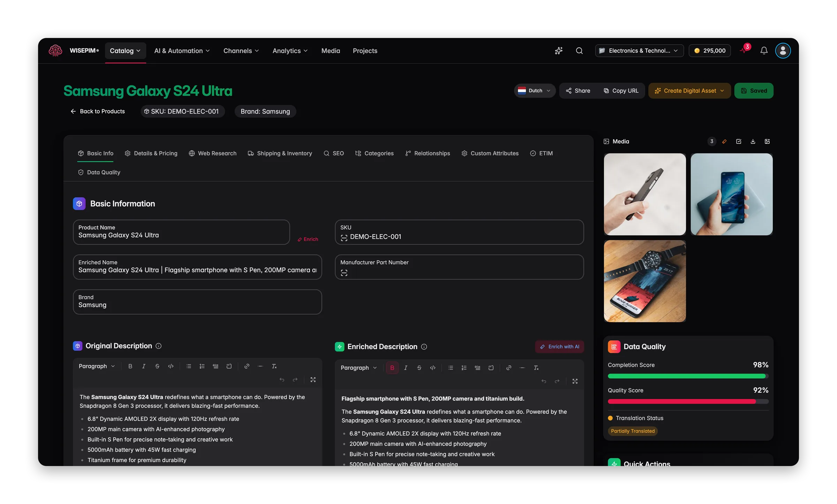Screen dimensions: 837x504
Task: Click Enrich with AI button
Action: click(x=559, y=347)
